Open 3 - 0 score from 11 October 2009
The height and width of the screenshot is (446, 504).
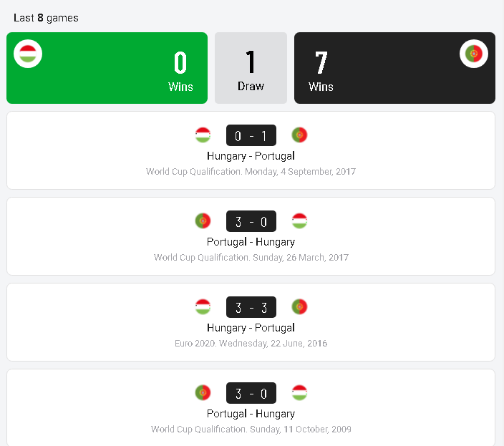251,393
